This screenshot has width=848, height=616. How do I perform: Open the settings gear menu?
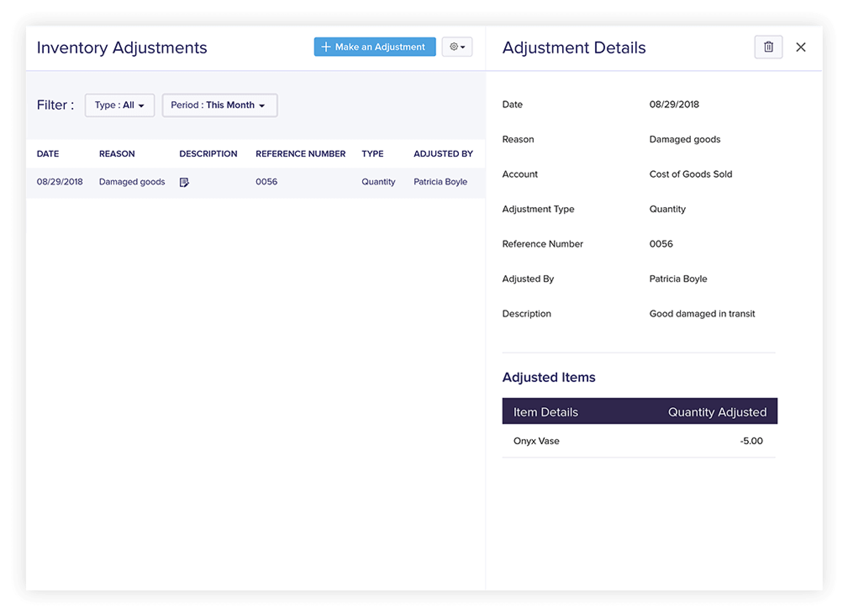click(x=454, y=47)
